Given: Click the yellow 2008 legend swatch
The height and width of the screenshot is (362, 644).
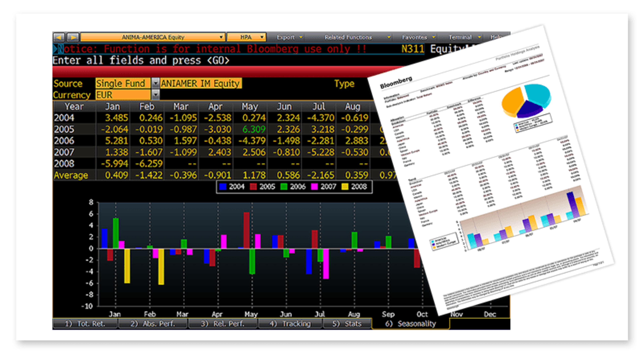Looking at the screenshot, I should click(345, 187).
